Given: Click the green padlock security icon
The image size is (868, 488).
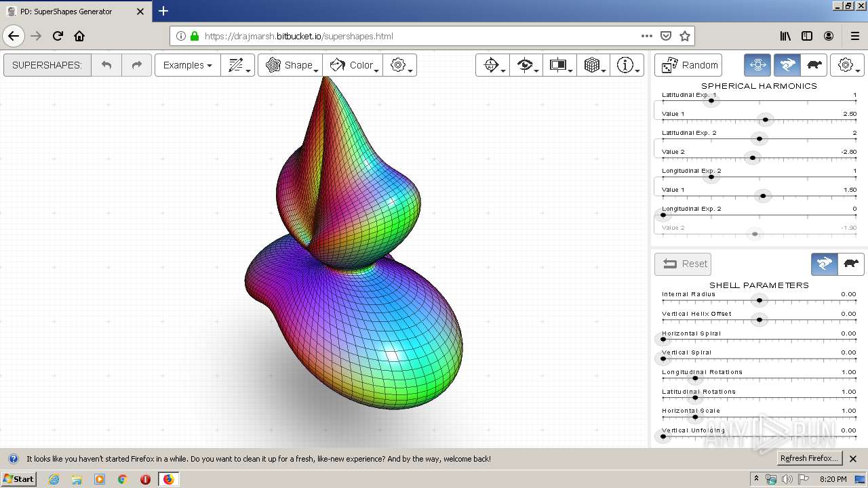Looking at the screenshot, I should 195,36.
